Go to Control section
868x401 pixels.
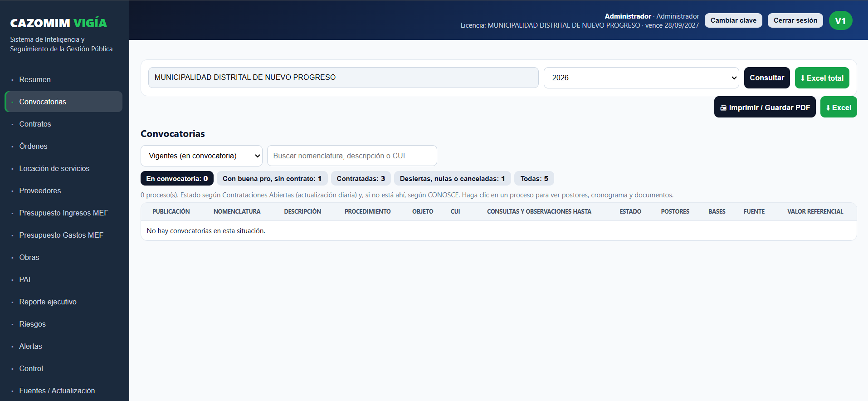[x=63, y=368]
